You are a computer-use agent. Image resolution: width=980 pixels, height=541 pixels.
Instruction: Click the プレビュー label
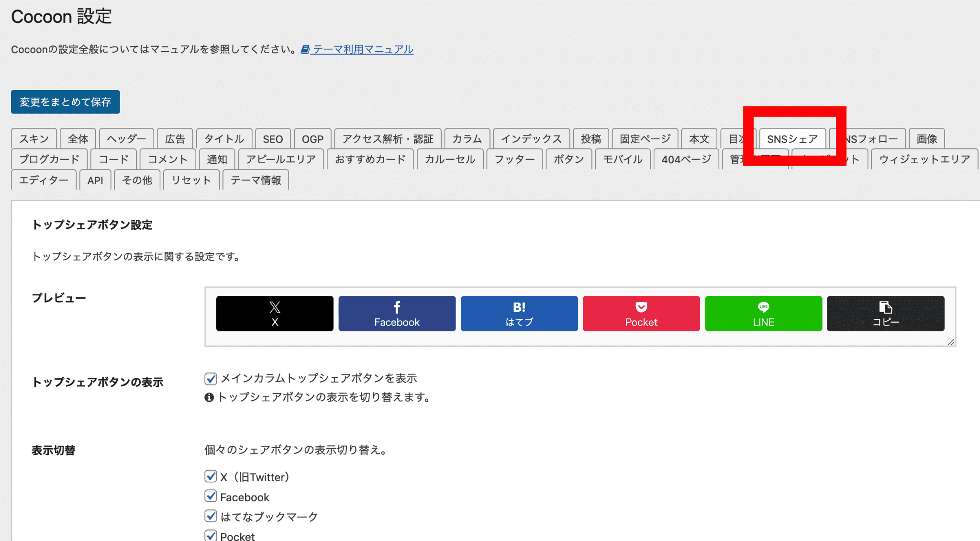(59, 298)
